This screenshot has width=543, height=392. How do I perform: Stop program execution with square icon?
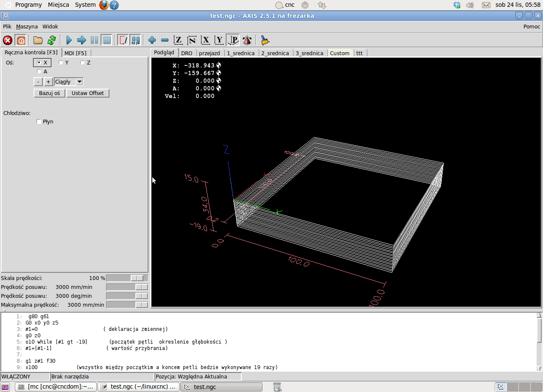click(x=107, y=40)
